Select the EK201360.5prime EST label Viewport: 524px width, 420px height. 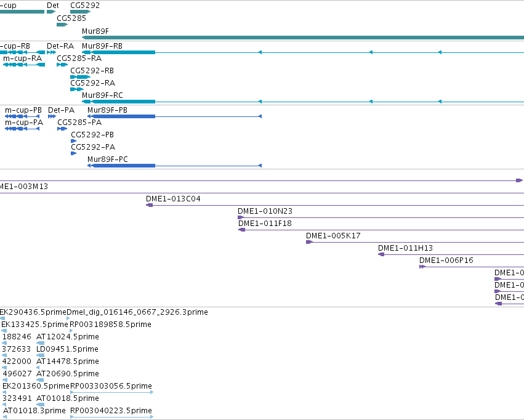36,386
